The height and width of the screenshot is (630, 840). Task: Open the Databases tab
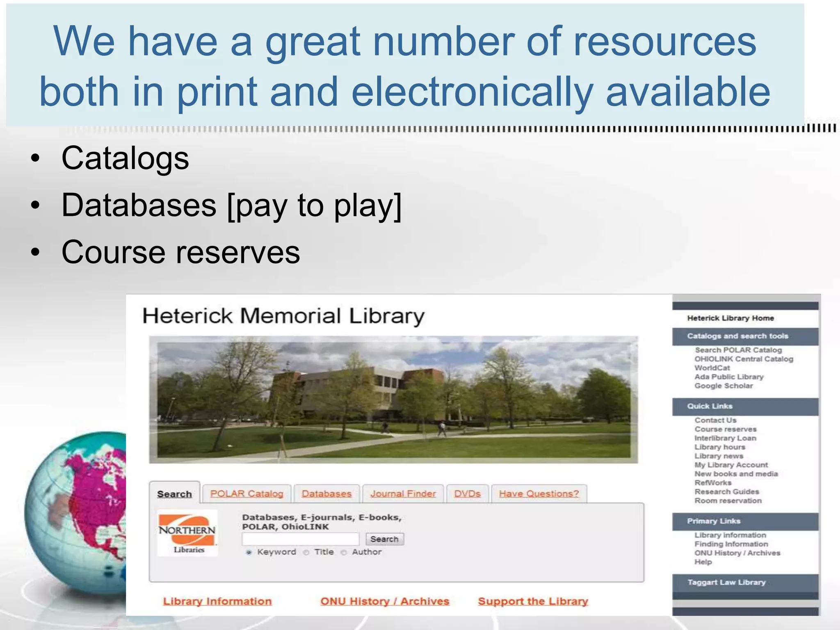click(326, 493)
